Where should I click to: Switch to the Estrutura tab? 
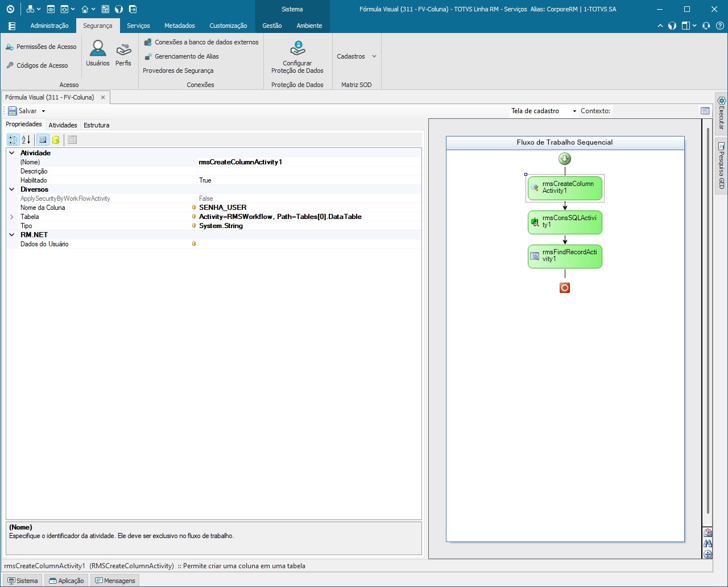coord(97,125)
